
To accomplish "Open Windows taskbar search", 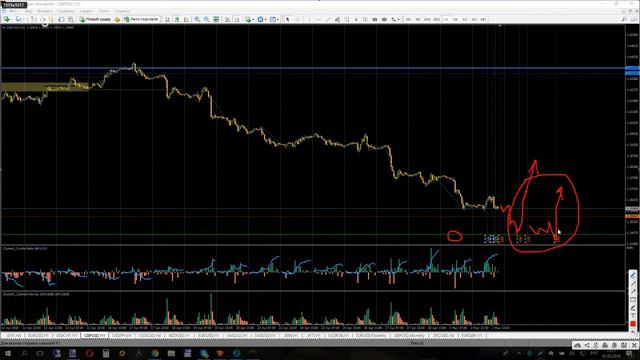I will (x=24, y=353).
